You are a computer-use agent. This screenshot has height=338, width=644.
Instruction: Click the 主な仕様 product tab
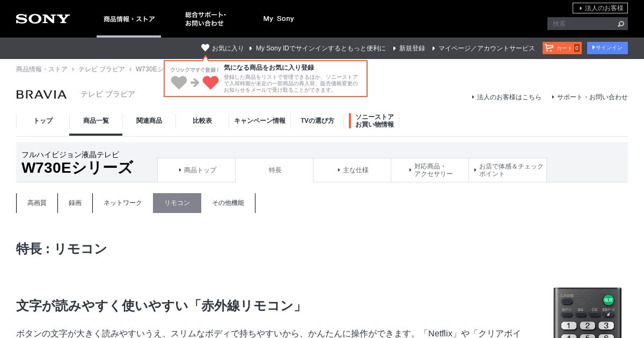(x=352, y=170)
